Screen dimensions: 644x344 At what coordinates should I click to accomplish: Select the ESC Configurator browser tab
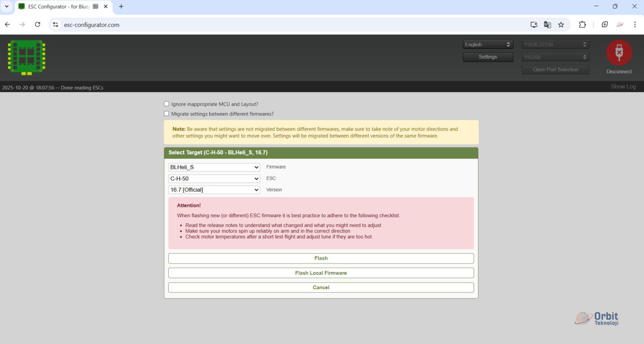coord(58,7)
